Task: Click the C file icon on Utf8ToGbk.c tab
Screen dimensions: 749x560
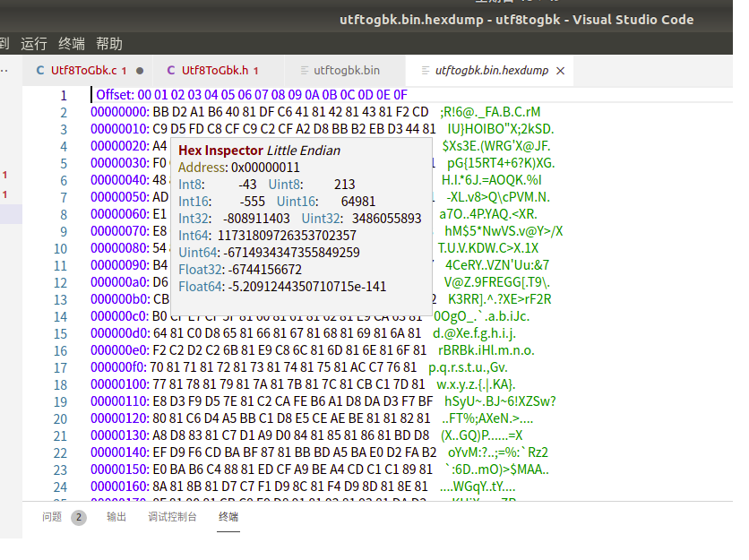Action: pyautogui.click(x=40, y=70)
